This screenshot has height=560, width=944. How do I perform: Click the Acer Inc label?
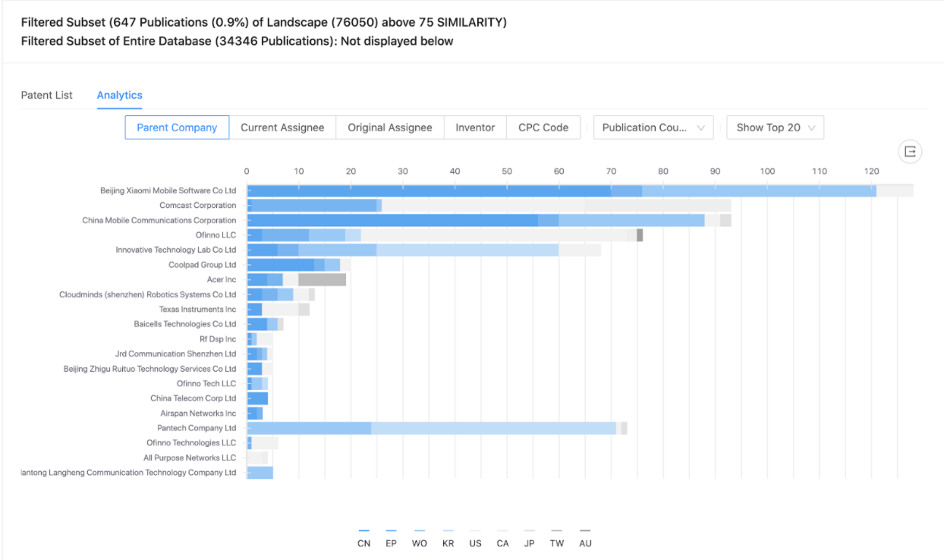pos(222,280)
